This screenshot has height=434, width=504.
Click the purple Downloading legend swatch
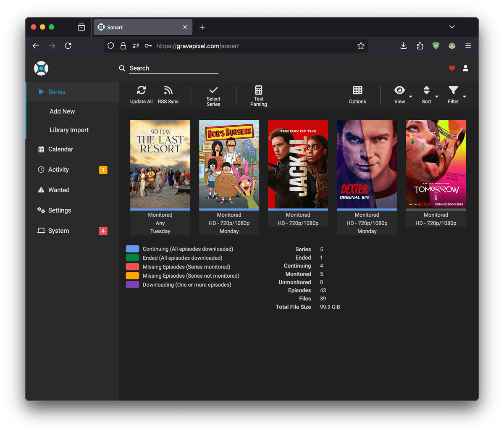(x=132, y=285)
